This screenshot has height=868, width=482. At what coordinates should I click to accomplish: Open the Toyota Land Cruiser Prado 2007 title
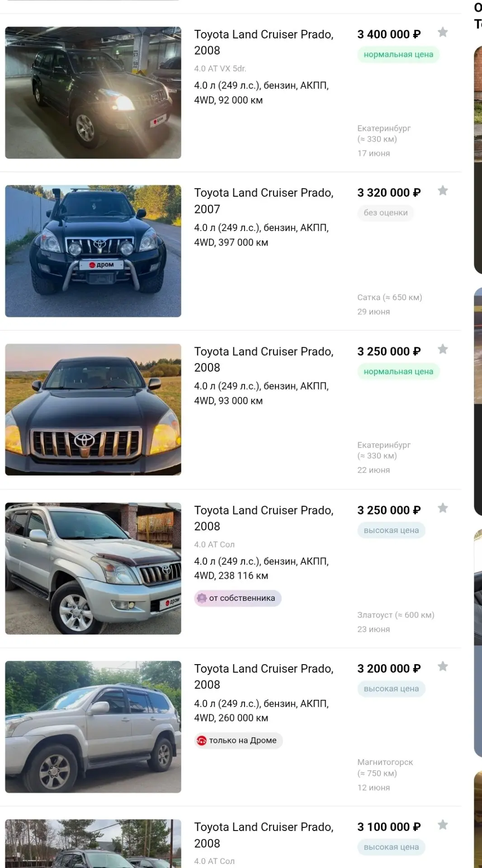click(264, 201)
